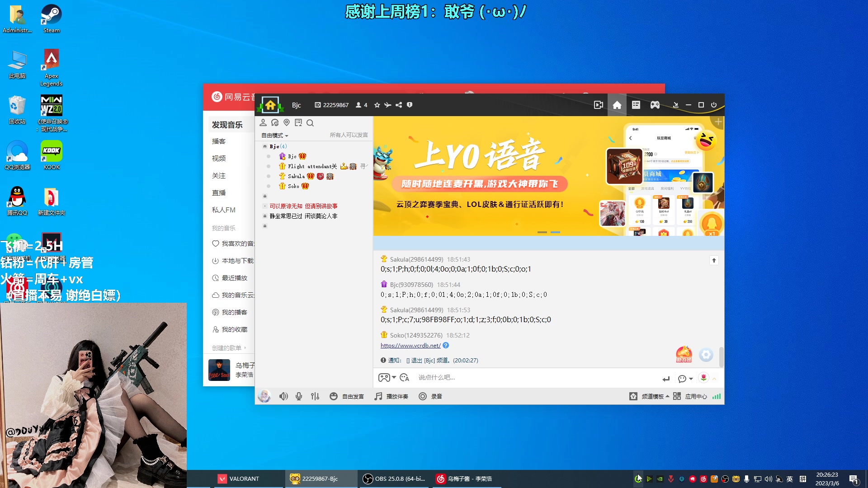Select user Flight attendant in member list
Viewport: 868px width, 488px height.
[312, 166]
